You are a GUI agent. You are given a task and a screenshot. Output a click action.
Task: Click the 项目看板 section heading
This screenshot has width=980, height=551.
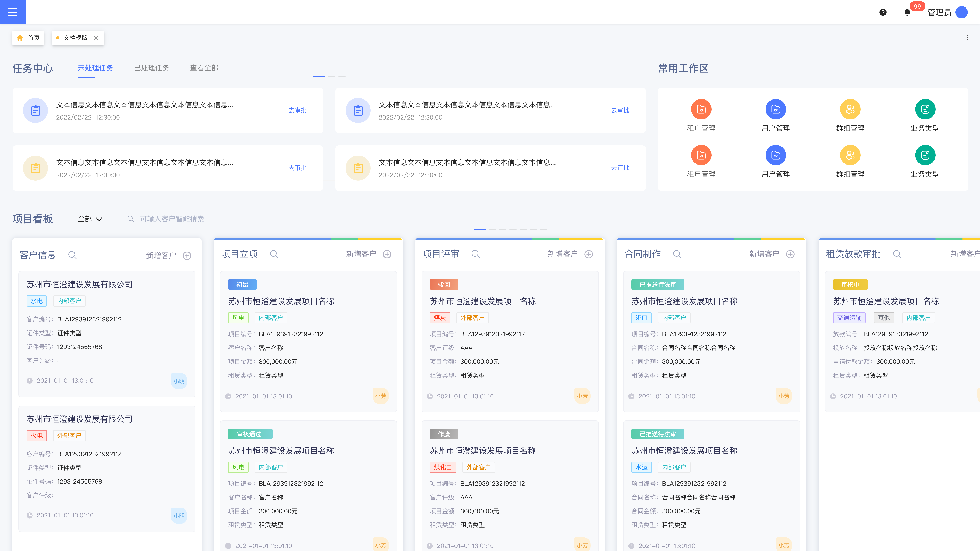coord(33,219)
